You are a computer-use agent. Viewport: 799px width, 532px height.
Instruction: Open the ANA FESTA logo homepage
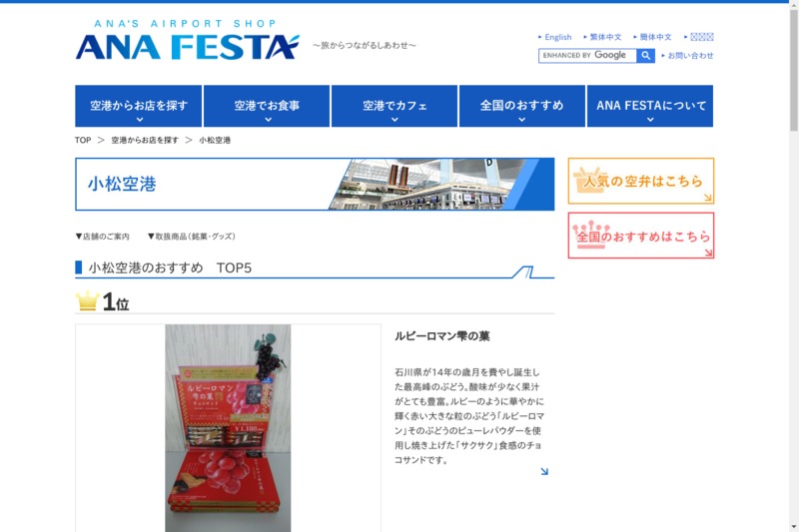point(187,40)
